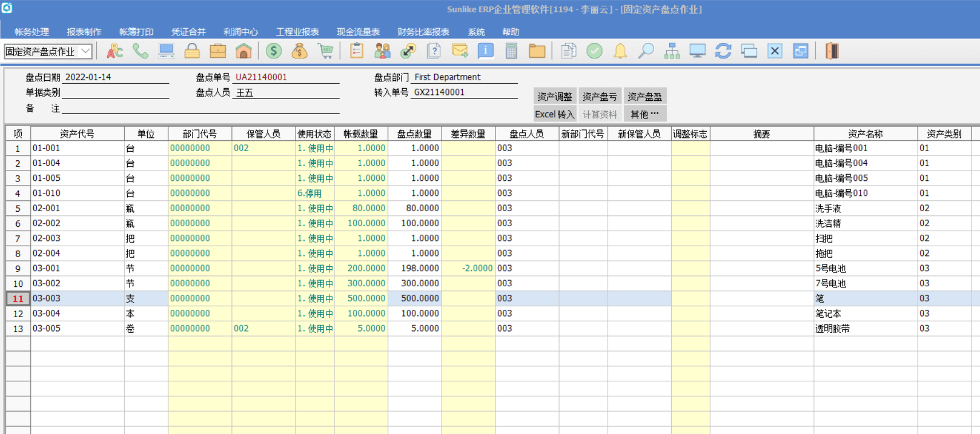Open the 现金流量表 menu
Screen dimensions: 980x434
click(x=358, y=32)
